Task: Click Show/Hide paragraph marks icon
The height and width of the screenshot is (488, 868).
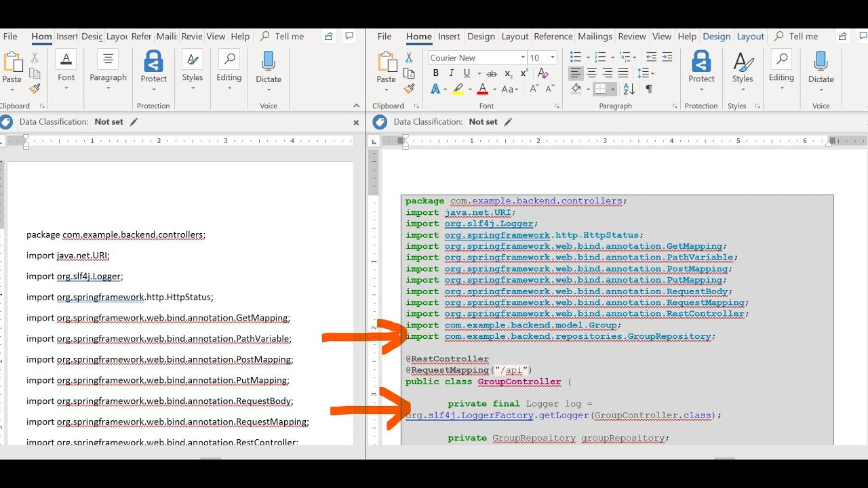Action: [649, 89]
